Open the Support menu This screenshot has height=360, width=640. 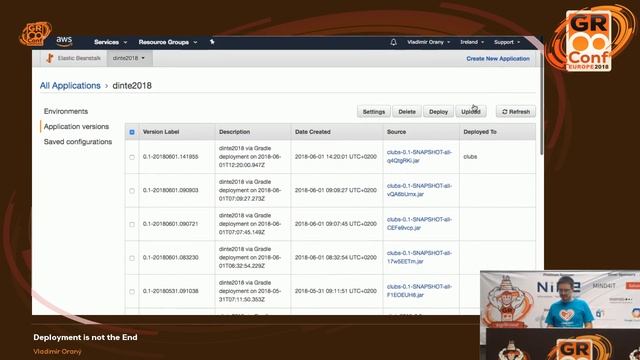pos(507,42)
